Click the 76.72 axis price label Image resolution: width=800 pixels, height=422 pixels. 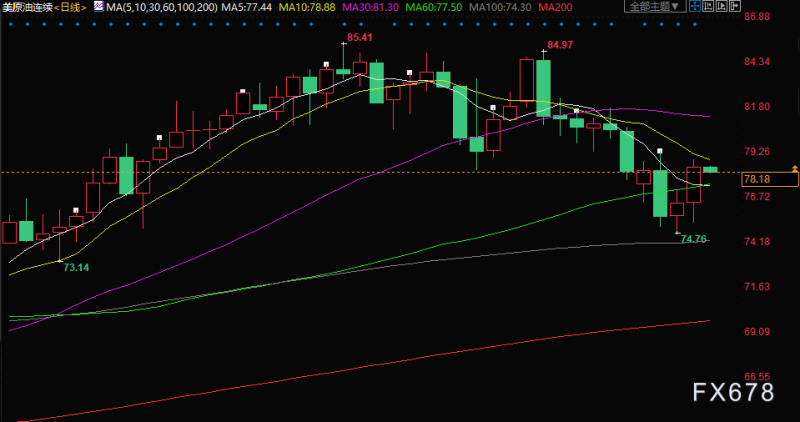coord(757,196)
